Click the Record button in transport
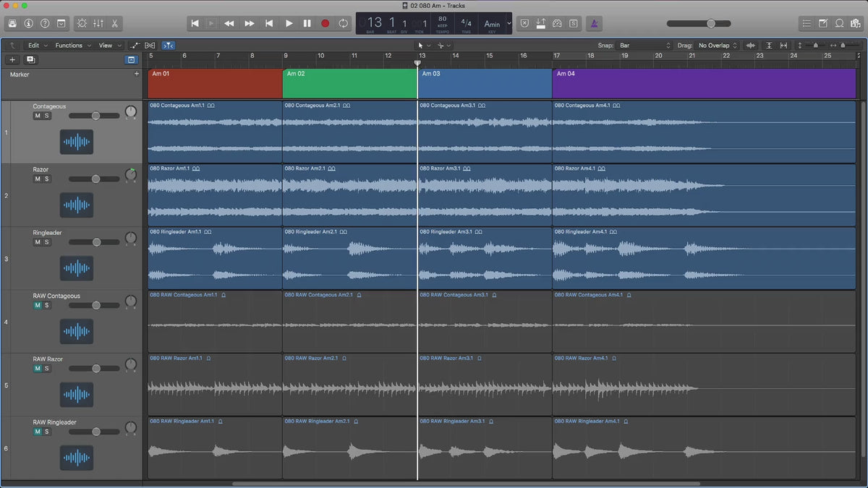 (325, 23)
